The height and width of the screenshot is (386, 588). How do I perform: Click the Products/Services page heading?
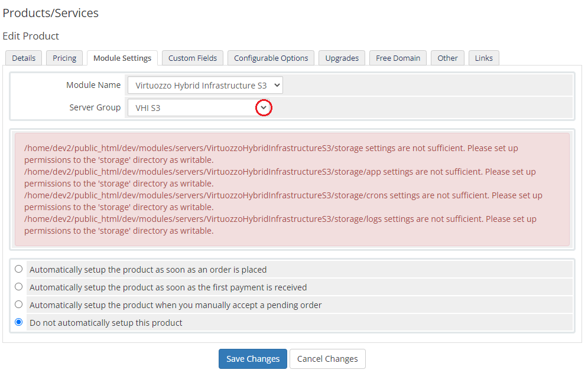click(x=51, y=13)
